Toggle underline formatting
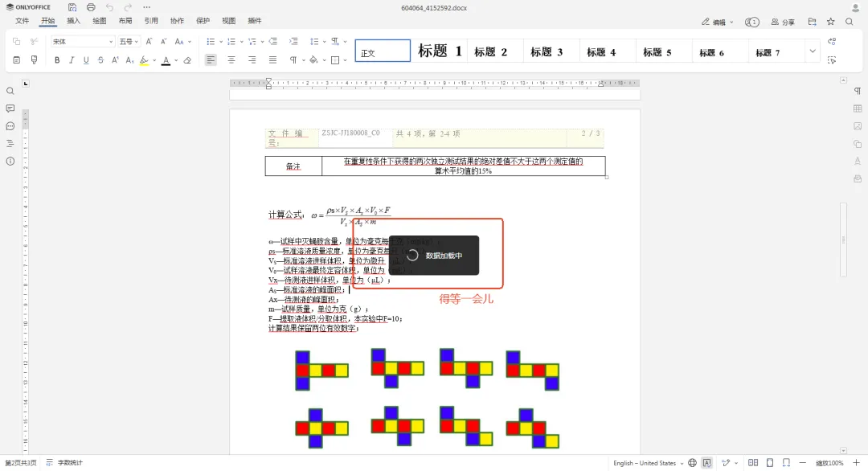This screenshot has width=868, height=471. coord(86,59)
